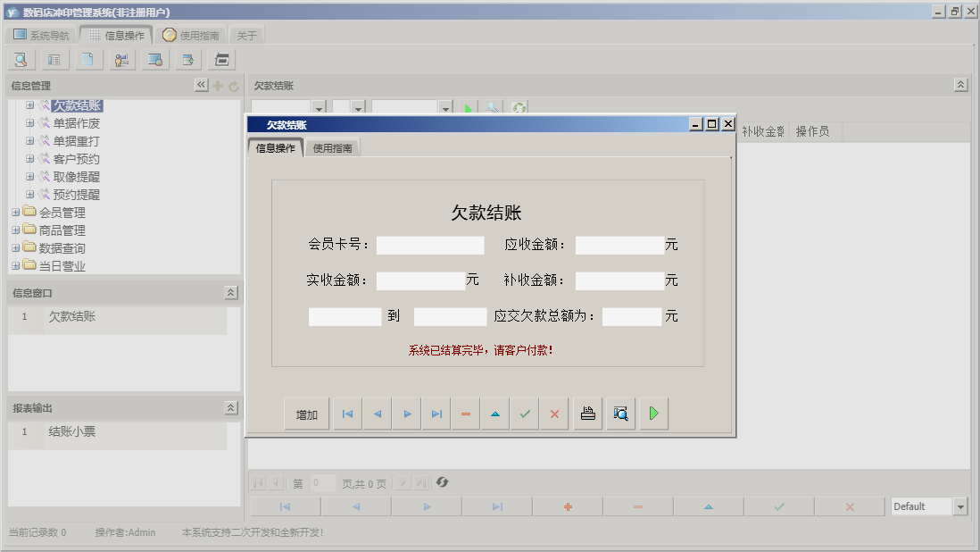Click the new document icon in the toolbar
This screenshot has width=980, height=552.
(x=87, y=59)
